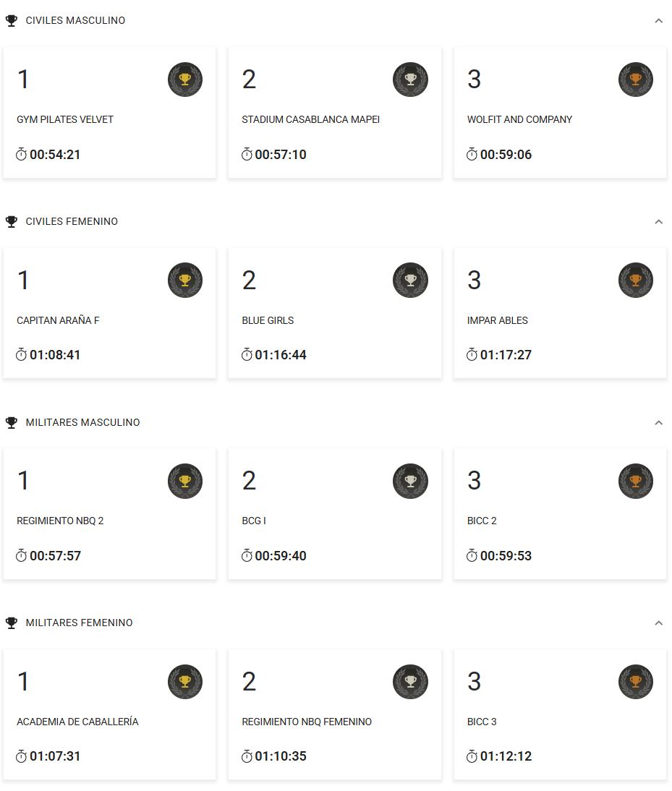Click stopwatch icon beside 01:16:44 time

(247, 355)
